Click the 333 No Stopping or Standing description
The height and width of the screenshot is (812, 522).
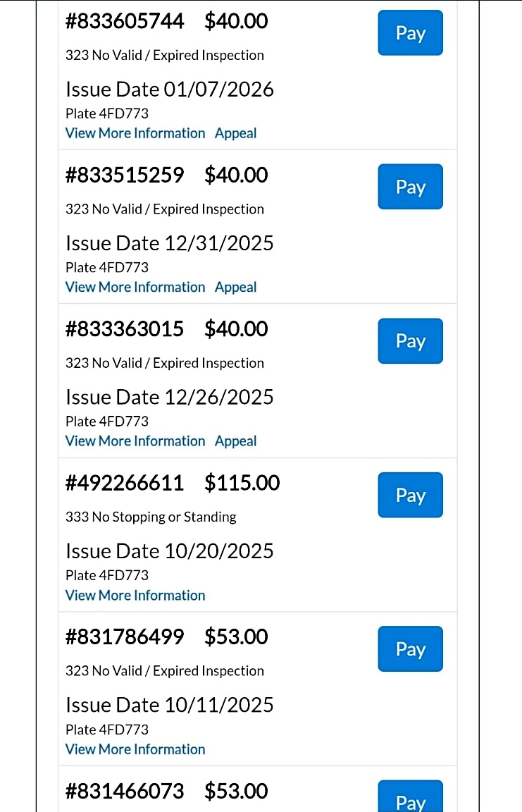(151, 517)
